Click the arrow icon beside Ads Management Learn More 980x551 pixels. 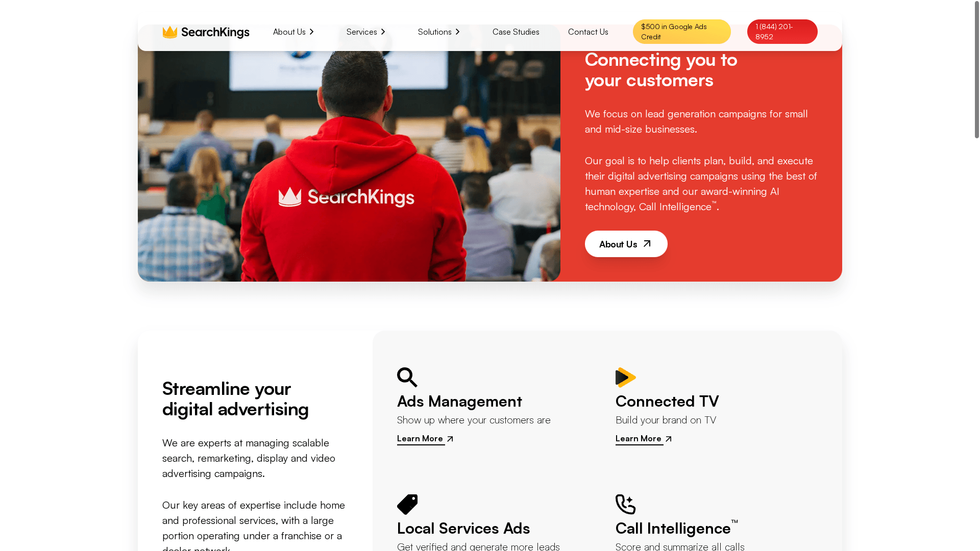click(450, 439)
